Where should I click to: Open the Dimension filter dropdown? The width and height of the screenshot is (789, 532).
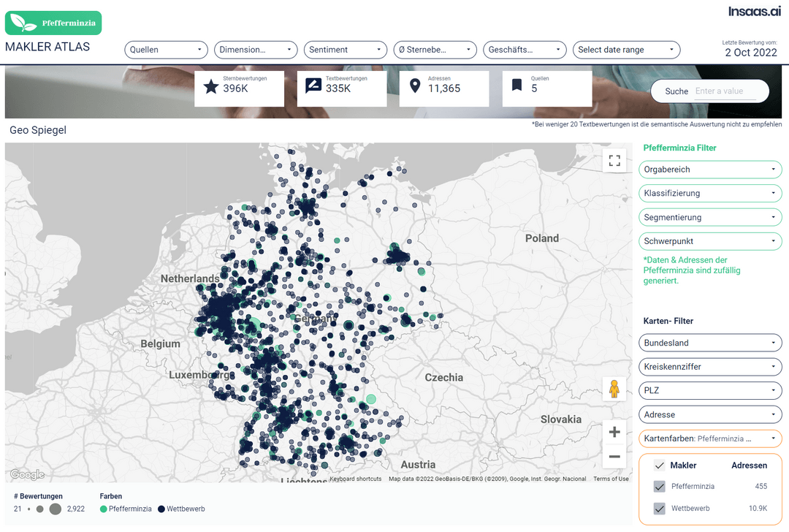coord(256,50)
